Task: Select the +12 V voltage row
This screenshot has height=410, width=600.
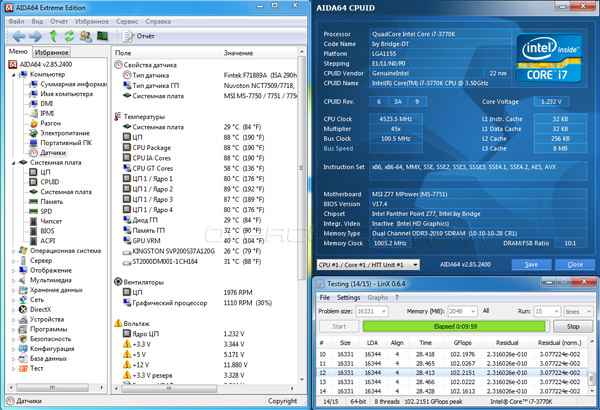Action: tap(205, 365)
